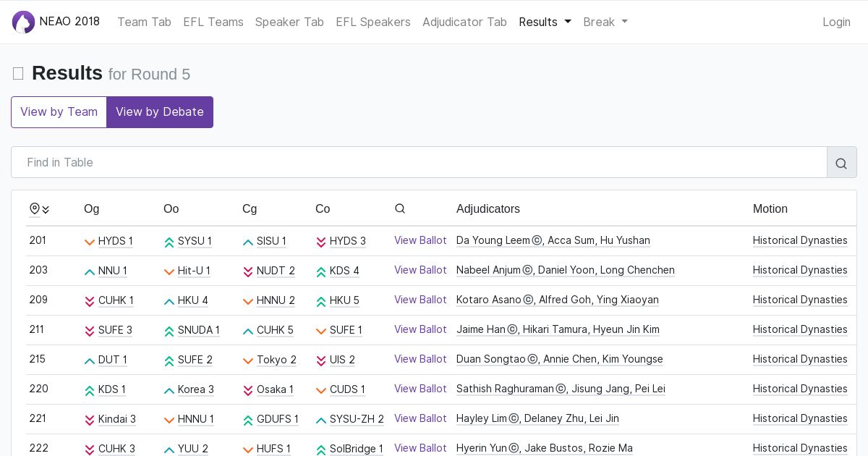
Task: Open View Ballot in the CUHK 1 row
Action: click(x=420, y=300)
